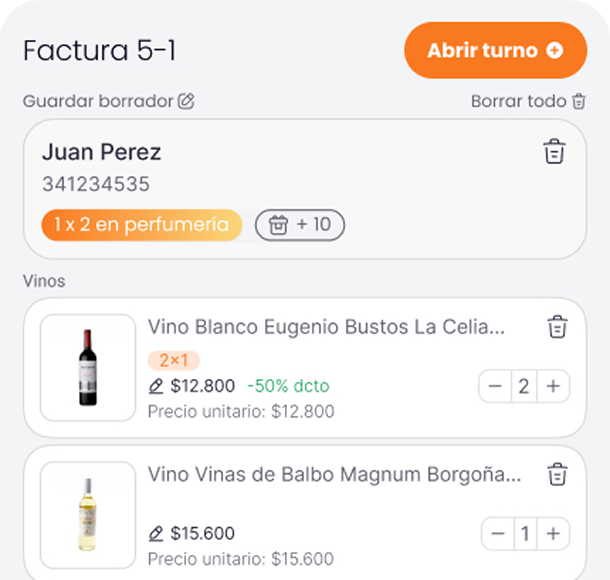Decrease Vino Blanco quantity with minus

coord(496,386)
